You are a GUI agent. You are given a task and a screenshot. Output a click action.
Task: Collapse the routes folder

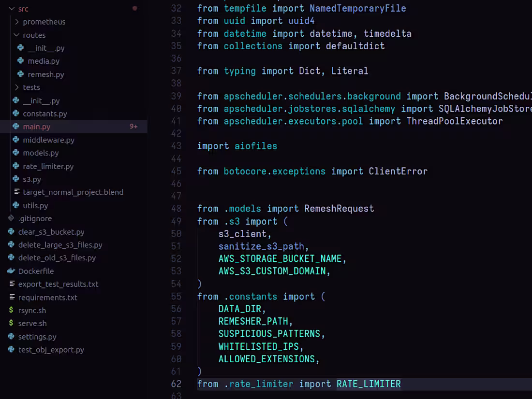click(x=16, y=35)
